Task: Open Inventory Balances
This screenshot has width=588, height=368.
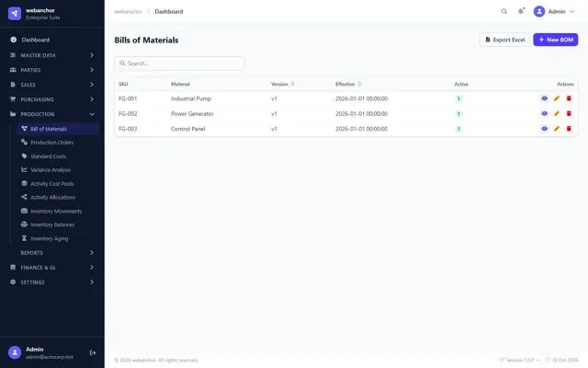Action: click(x=58, y=224)
